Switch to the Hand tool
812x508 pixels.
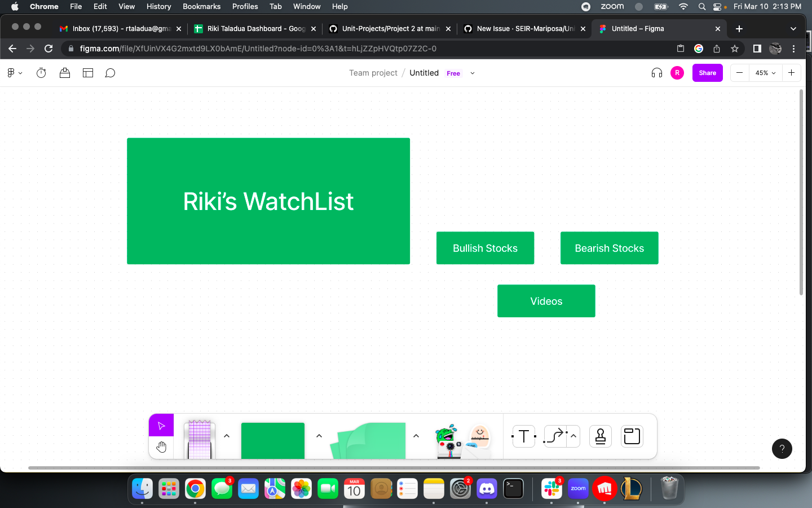(161, 446)
